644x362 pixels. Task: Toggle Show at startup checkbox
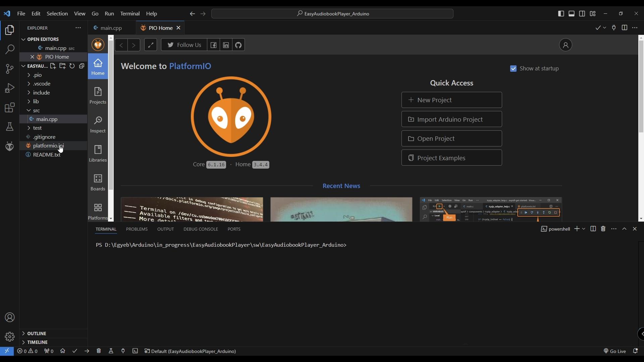[513, 69]
